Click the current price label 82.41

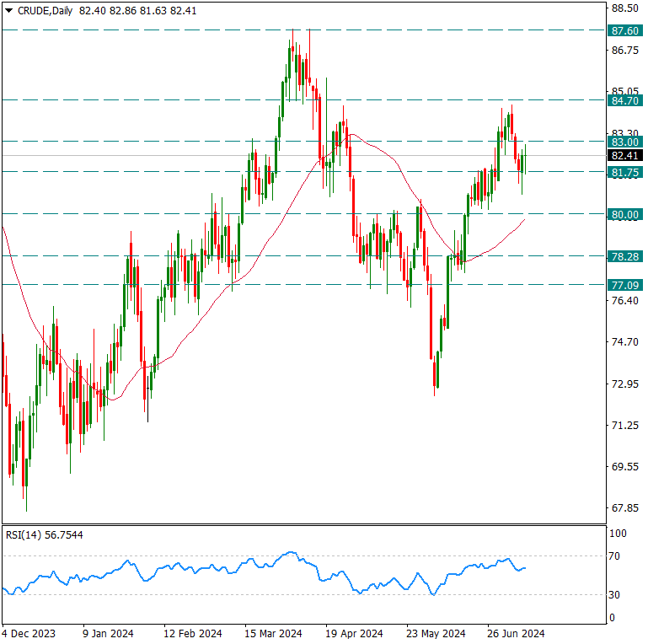[x=625, y=155]
